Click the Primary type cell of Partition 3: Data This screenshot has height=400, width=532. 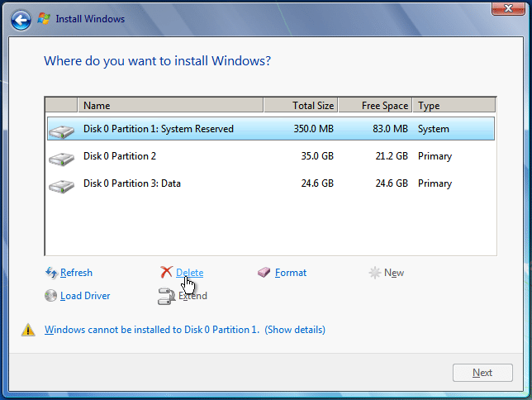pyautogui.click(x=435, y=183)
